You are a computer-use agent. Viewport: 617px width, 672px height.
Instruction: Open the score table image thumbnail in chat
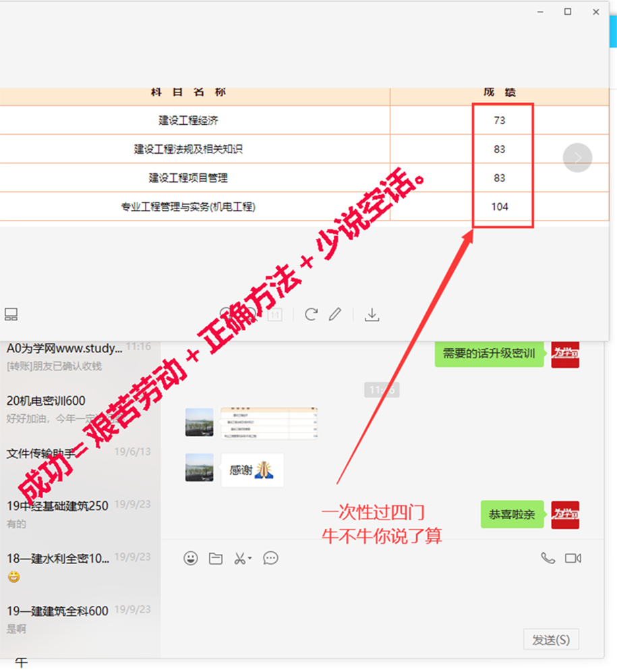coord(268,422)
